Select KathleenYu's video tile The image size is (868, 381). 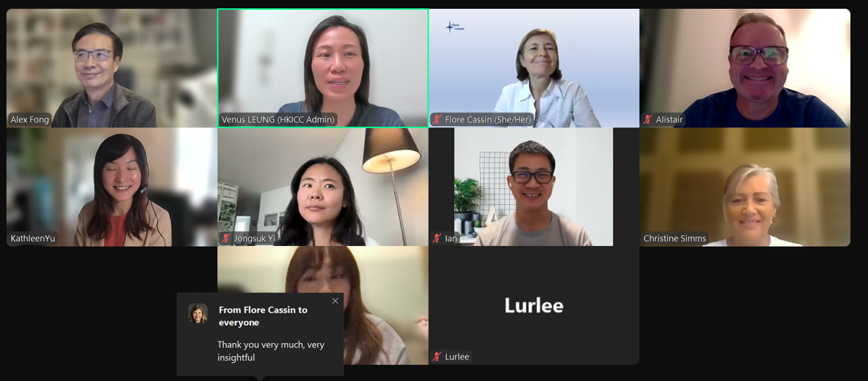pyautogui.click(x=112, y=186)
